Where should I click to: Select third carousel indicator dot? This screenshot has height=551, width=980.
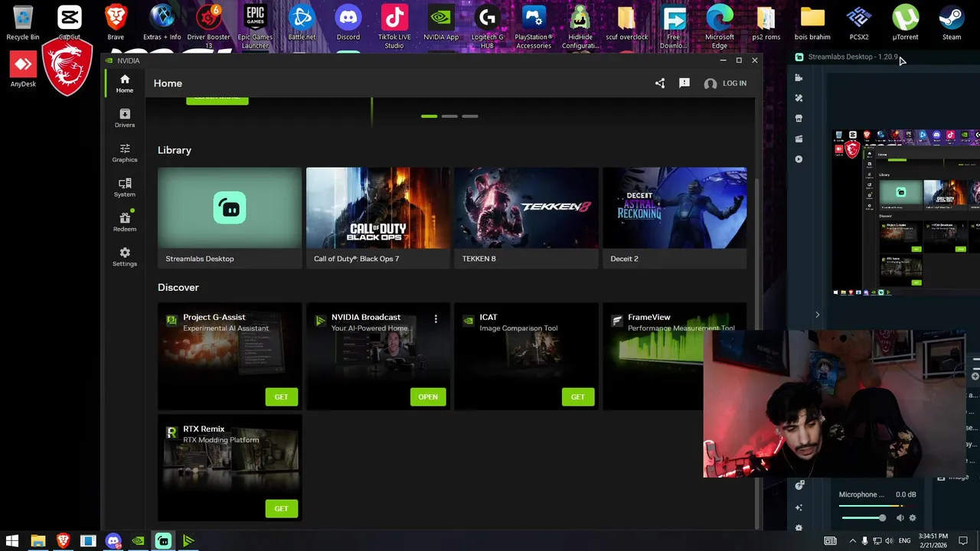470,116
